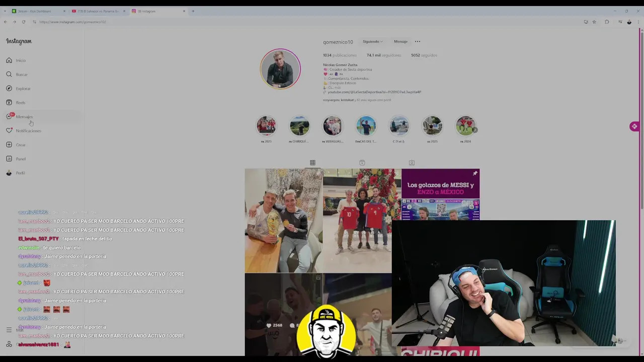Click 1034 publicaciones count
Viewport: 644px width, 362px height.
(340, 55)
